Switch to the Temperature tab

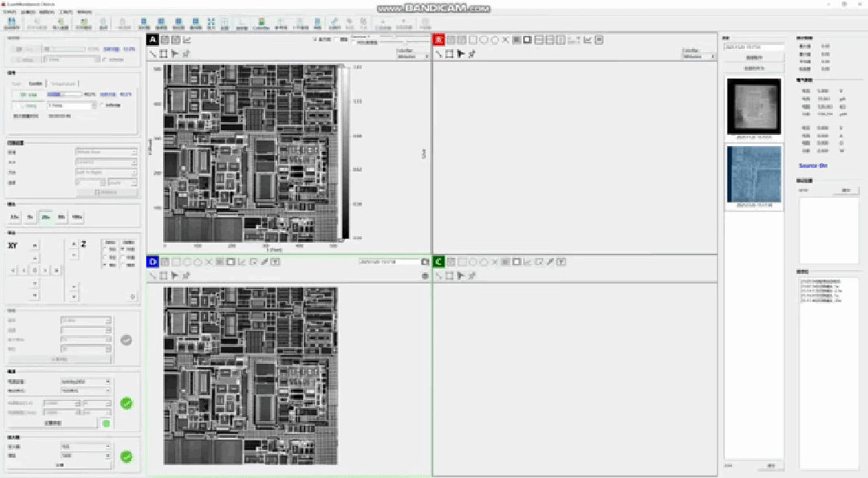pos(63,84)
